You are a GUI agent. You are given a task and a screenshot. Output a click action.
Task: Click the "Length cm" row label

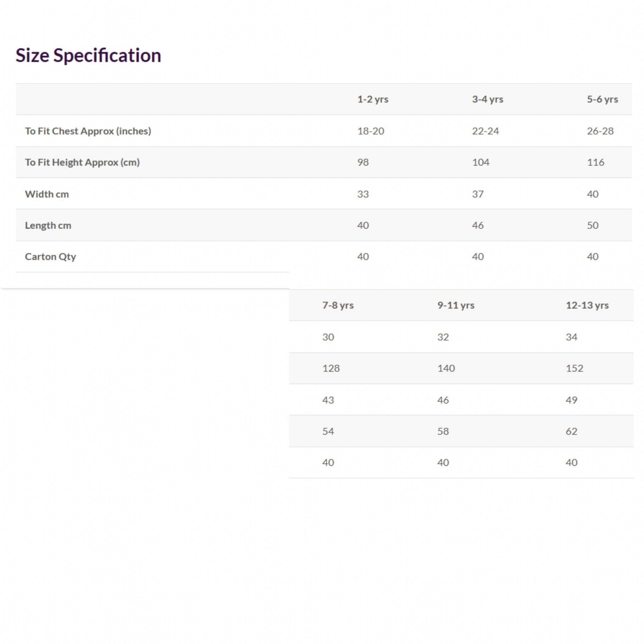click(48, 225)
